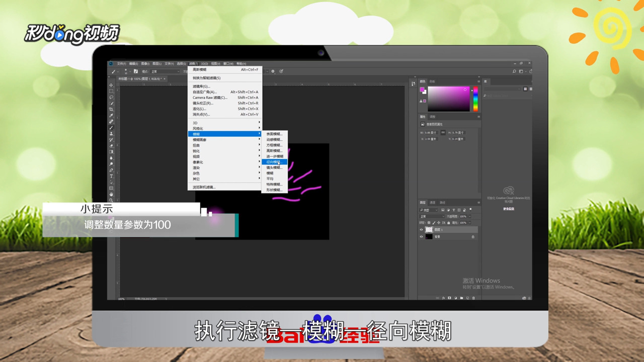Click foreground magenta color swatch
The image size is (644, 362).
(422, 89)
